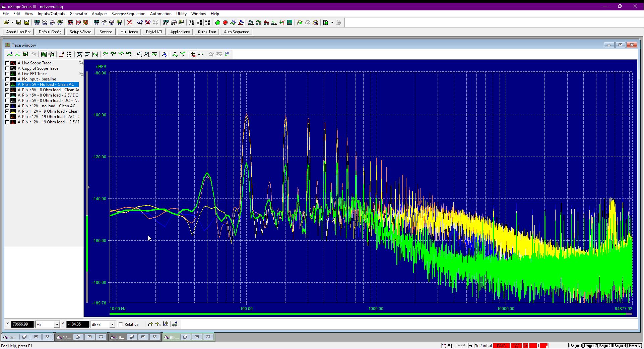Open Digital I/O from user bar
The height and width of the screenshot is (349, 644).
(154, 32)
